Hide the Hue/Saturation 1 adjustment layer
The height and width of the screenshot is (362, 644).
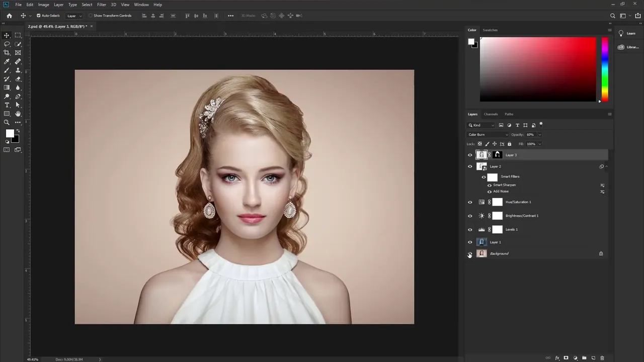(470, 202)
